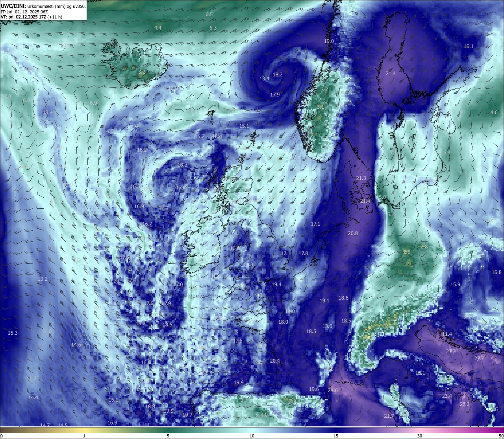Click the map value '24.6'

[333, 390]
